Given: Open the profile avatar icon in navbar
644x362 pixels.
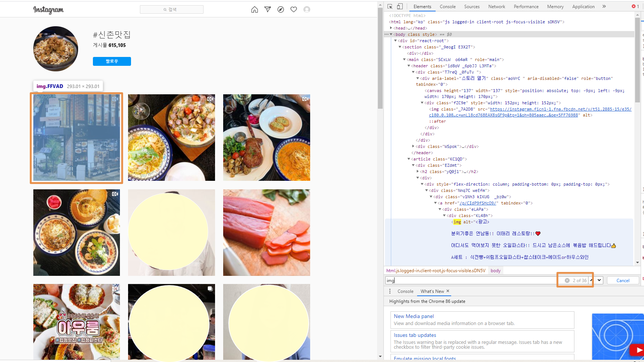Looking at the screenshot, I should tap(307, 10).
